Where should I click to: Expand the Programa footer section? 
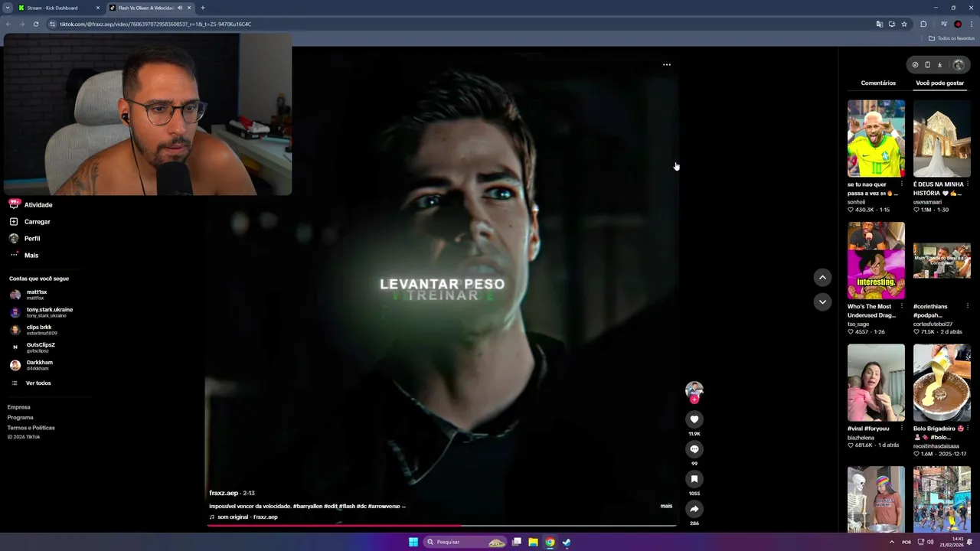[21, 417]
